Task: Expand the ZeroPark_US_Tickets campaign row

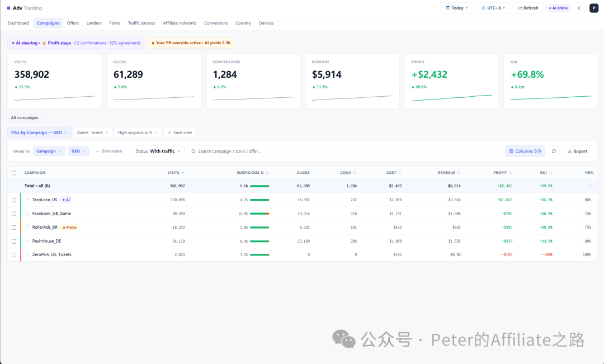Action: coord(27,254)
